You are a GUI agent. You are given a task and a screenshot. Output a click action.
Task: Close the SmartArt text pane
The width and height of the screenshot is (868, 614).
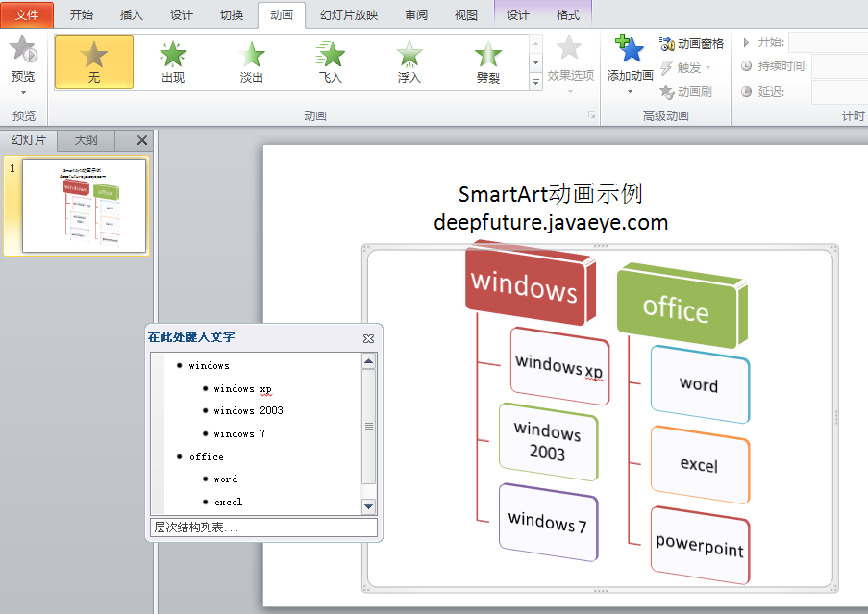point(368,338)
